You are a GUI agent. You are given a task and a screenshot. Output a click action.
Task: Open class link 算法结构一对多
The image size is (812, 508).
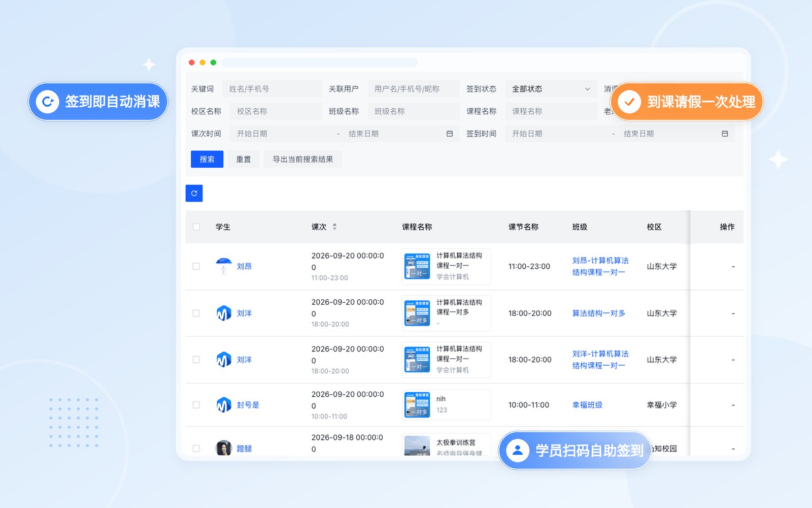(x=599, y=313)
